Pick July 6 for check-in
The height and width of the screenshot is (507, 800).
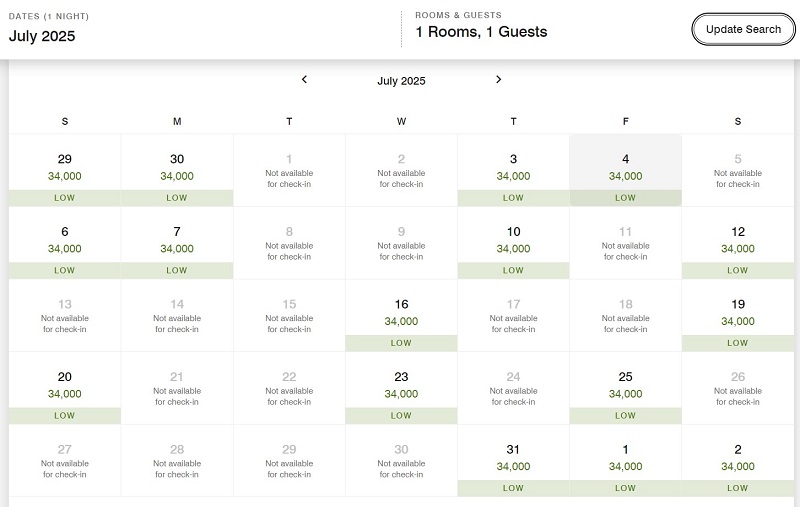tap(65, 243)
